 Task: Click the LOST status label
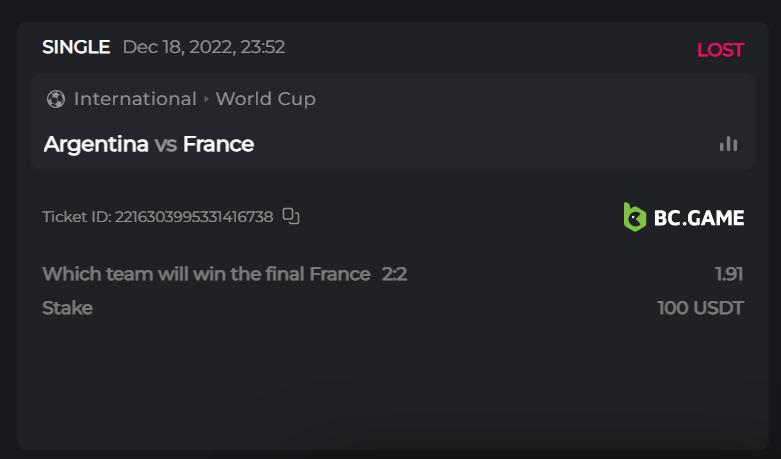click(720, 50)
